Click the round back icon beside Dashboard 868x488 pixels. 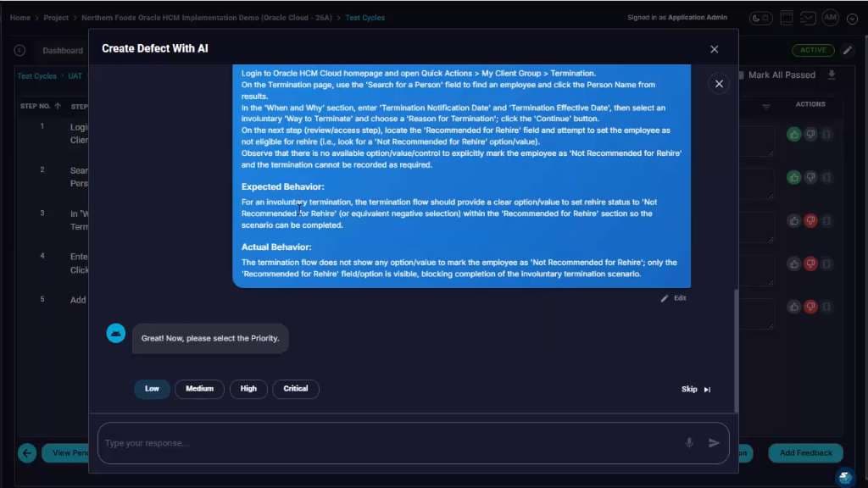tap(20, 50)
